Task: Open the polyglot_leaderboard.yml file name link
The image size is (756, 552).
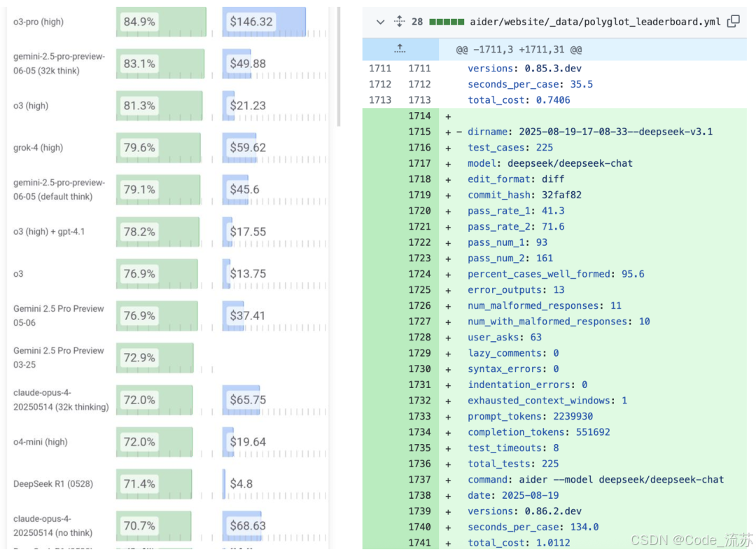Action: (595, 22)
